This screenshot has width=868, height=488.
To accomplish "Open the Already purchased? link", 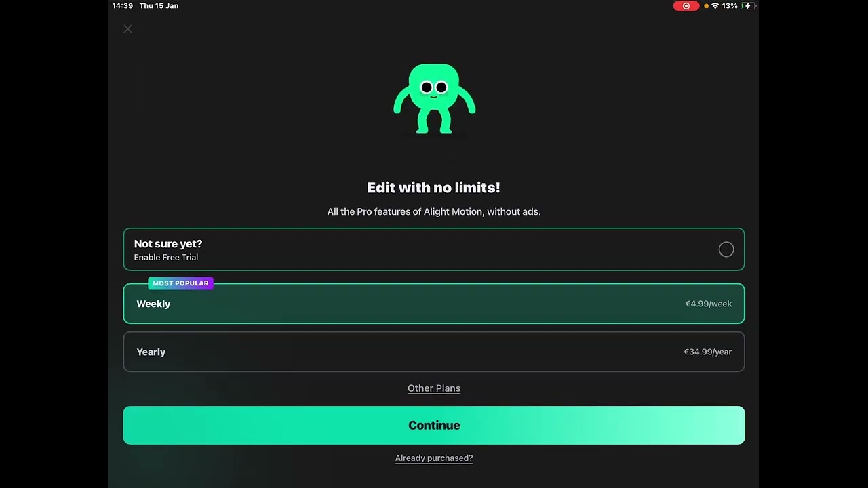I will 434,458.
